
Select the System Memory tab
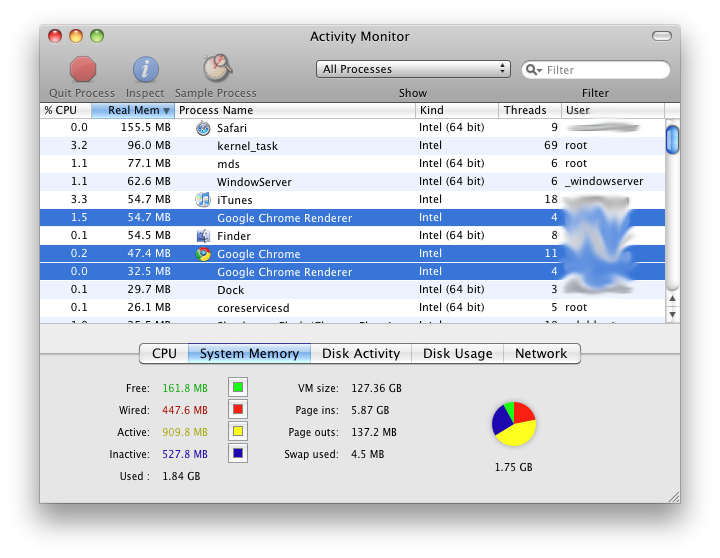[249, 354]
